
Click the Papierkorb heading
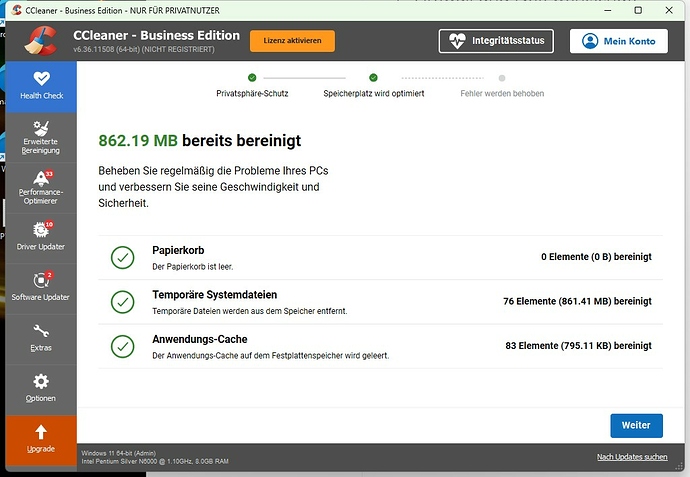click(x=178, y=250)
